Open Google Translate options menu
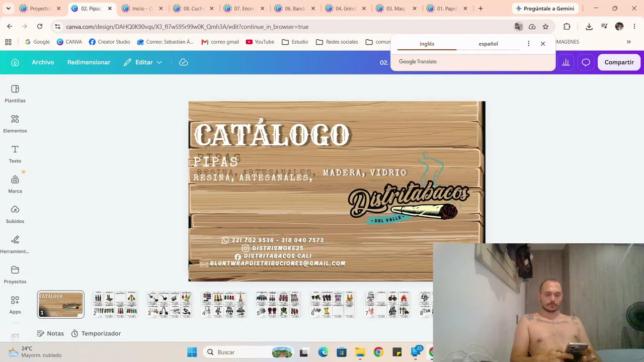 528,44
